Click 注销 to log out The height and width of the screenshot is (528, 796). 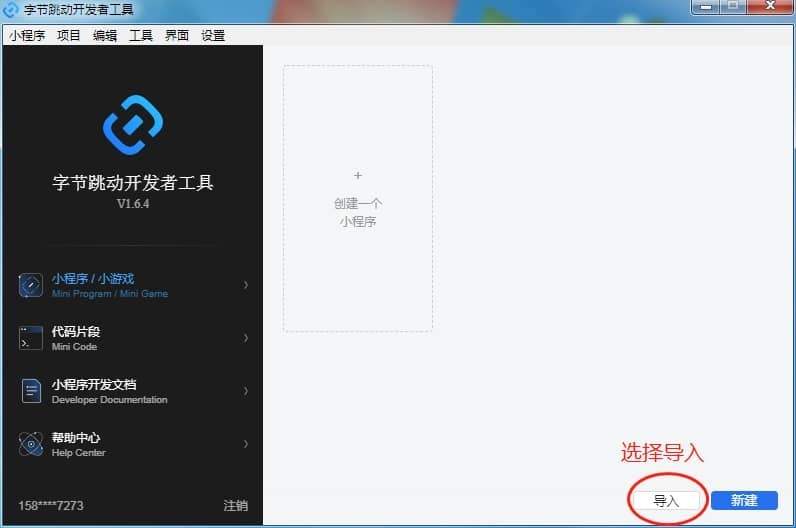click(236, 506)
